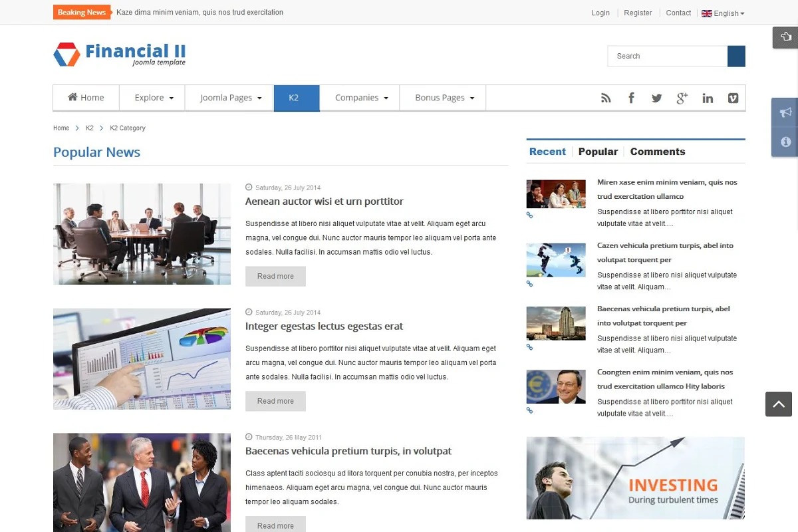Click the Register link

tap(638, 13)
